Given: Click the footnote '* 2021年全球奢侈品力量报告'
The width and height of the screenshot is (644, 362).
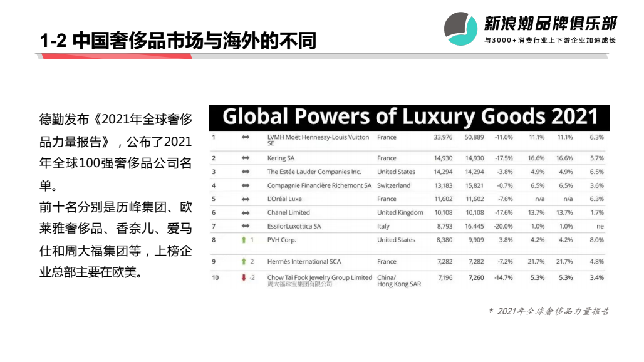Looking at the screenshot, I should (x=549, y=311).
